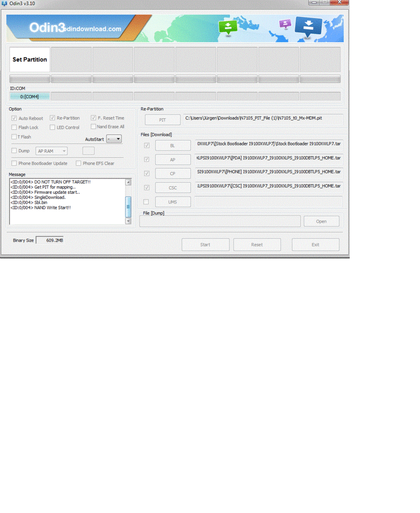Click the 'SingleDownload.' log line
Image resolution: width=420 pixels, height=513 pixels.
[x=38, y=197]
